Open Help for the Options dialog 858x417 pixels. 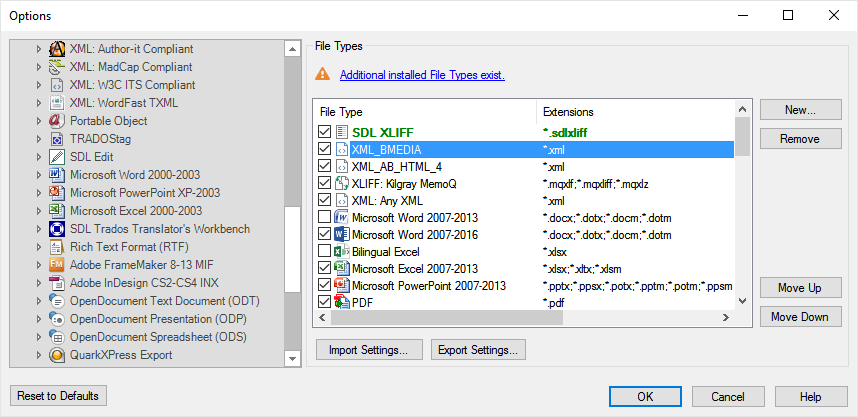pyautogui.click(x=810, y=397)
